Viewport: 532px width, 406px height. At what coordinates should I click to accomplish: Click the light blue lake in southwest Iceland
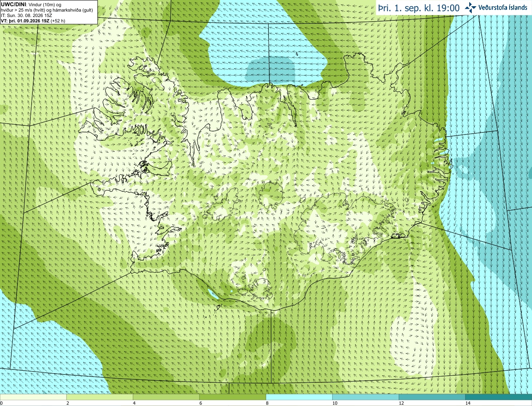(x=213, y=294)
